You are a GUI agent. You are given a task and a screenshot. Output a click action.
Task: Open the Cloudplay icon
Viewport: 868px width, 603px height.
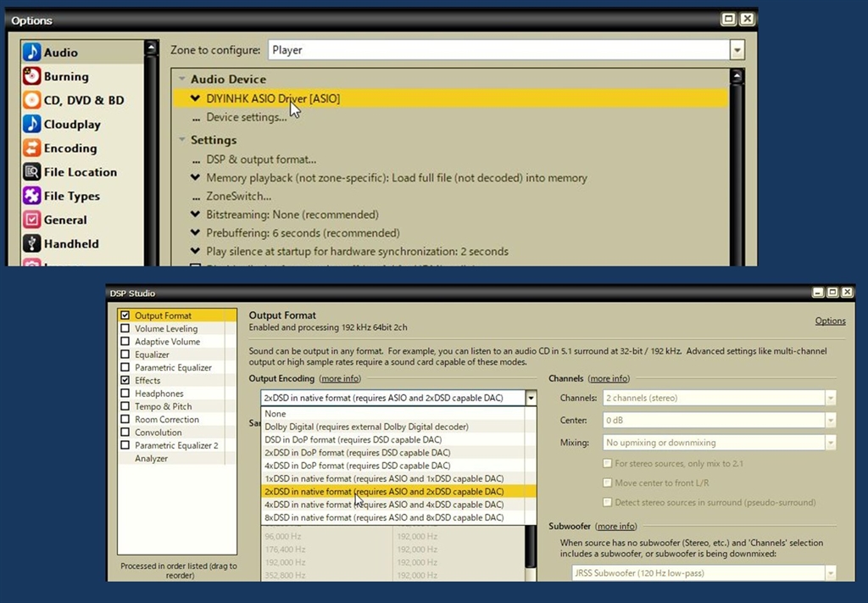[x=31, y=124]
